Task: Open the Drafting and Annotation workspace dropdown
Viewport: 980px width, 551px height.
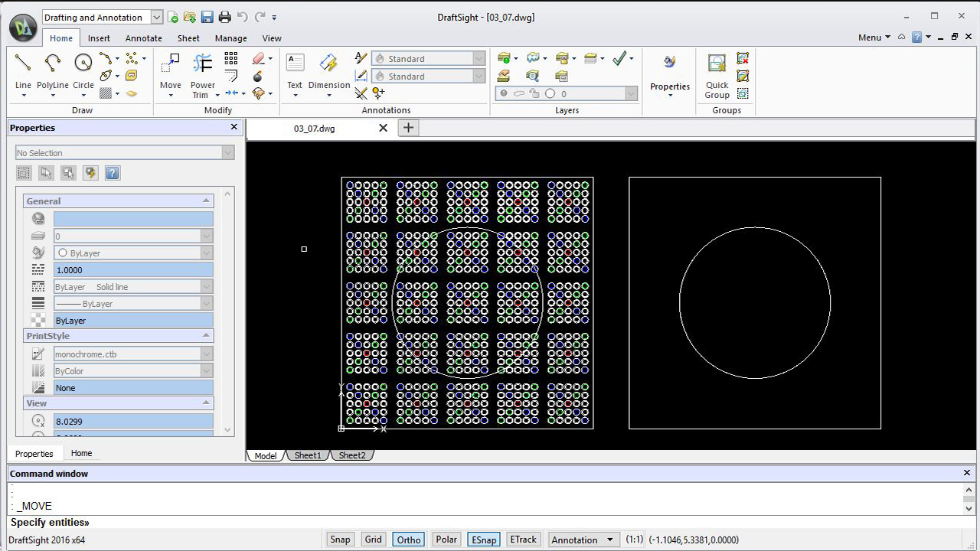Action: [156, 17]
